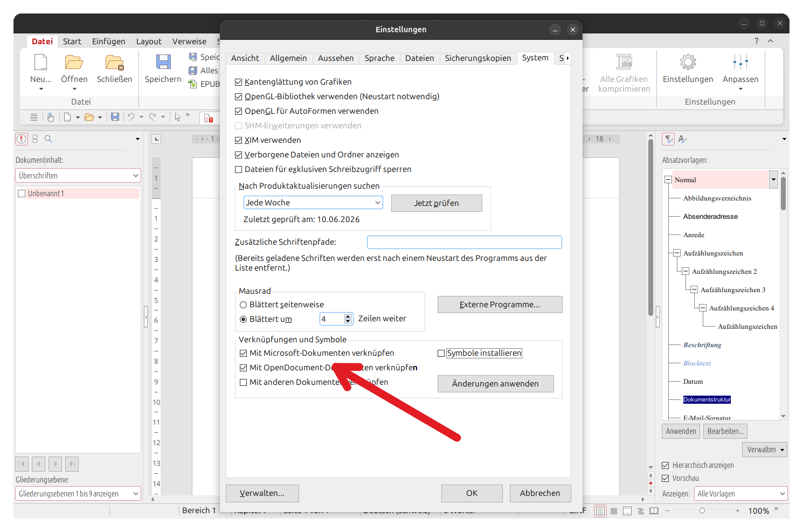The image size is (803, 532).
Task: Click the new document icon in quick toolbar
Action: point(67,117)
